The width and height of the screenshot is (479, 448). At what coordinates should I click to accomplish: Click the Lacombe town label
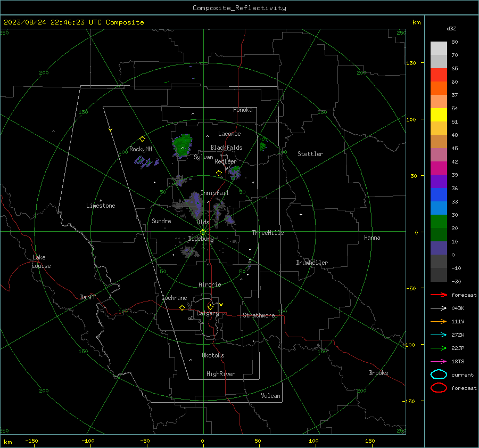[229, 134]
